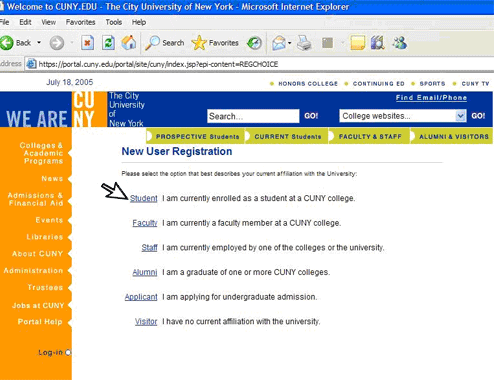Open the View menu
The image size is (500, 380).
(48, 22)
